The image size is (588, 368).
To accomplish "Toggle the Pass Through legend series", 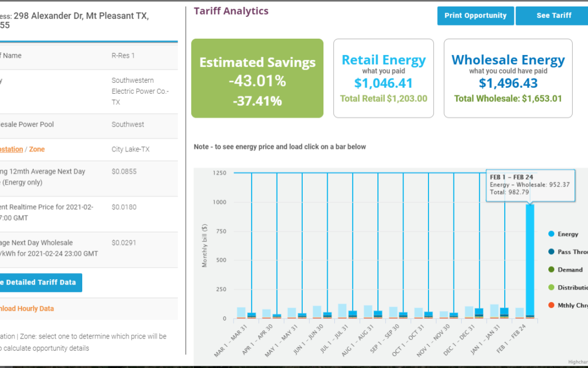I will 568,251.
